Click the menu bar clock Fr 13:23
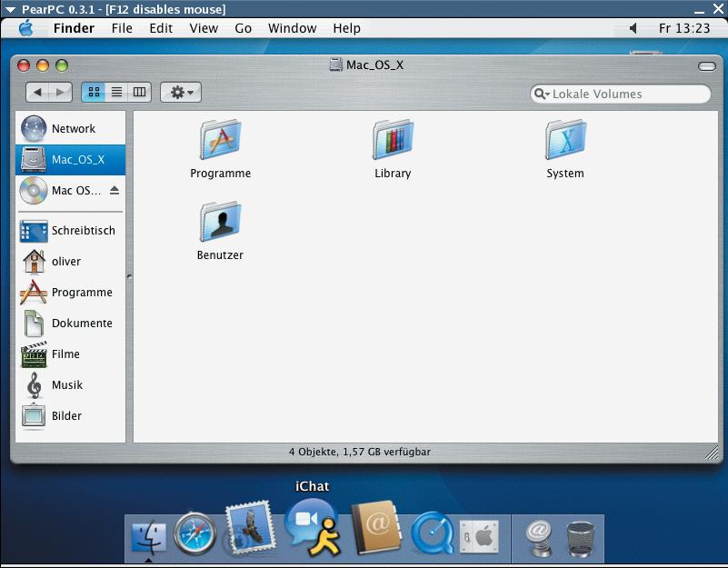728x568 pixels. 684,28
